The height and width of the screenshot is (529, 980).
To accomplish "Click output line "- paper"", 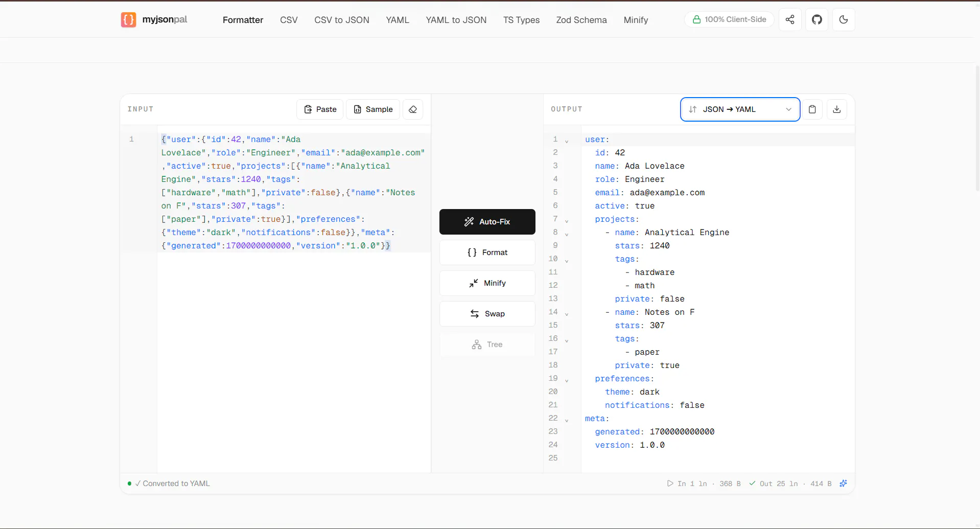I will [642, 352].
